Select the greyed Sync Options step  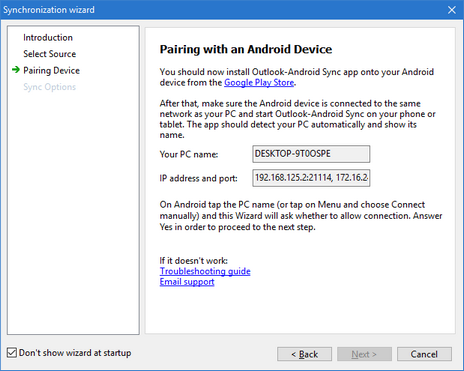50,87
